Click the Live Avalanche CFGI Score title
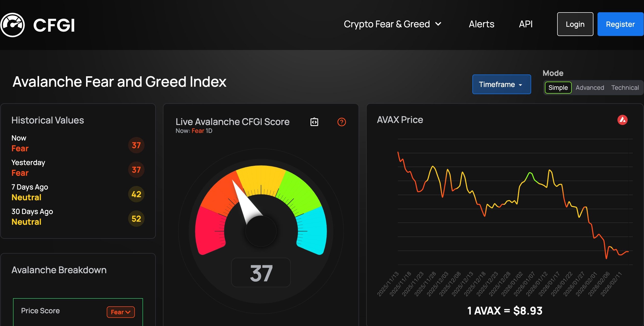Image resolution: width=644 pixels, height=326 pixels. pos(232,122)
